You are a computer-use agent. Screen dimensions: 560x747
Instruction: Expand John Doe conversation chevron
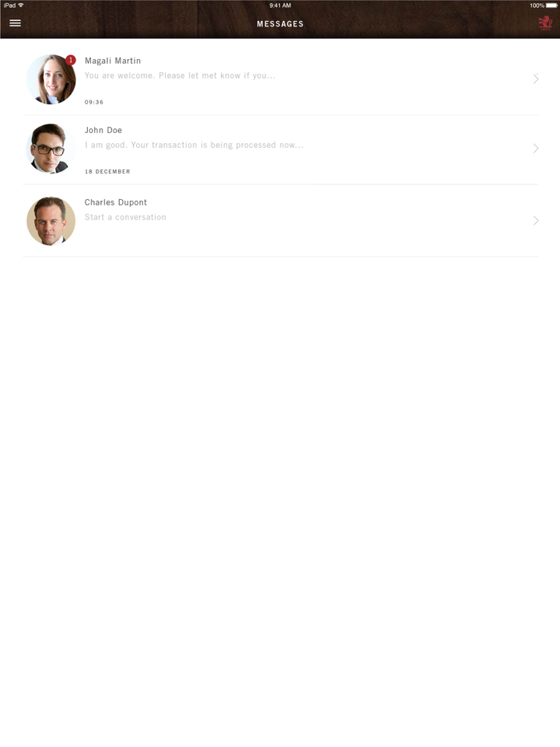[536, 148]
